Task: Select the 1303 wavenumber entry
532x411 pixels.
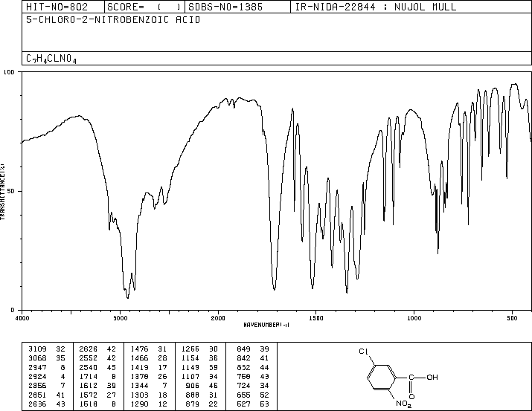Action: [139, 395]
